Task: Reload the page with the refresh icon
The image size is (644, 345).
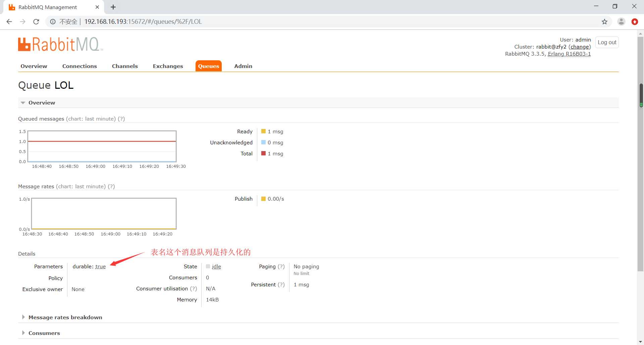Action: (36, 22)
